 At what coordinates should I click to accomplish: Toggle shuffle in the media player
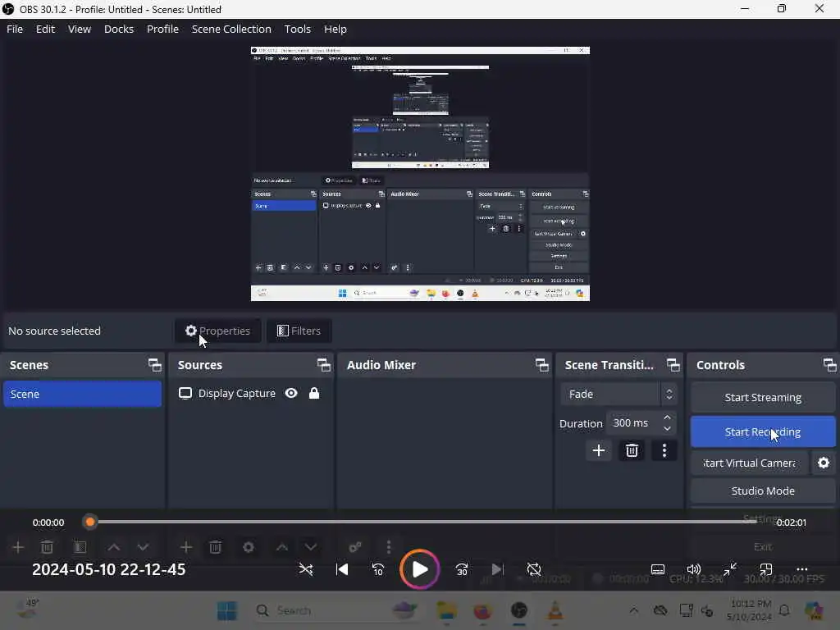point(306,569)
